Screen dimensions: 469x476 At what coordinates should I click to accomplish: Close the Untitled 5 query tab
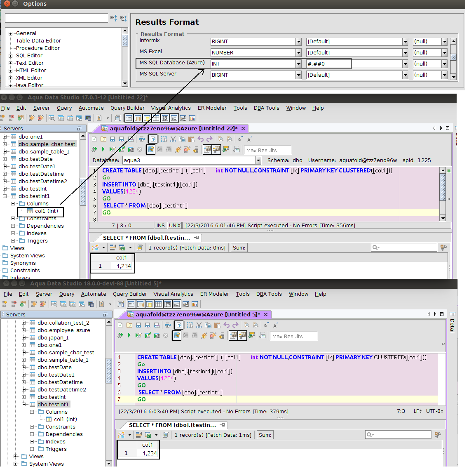click(x=266, y=314)
